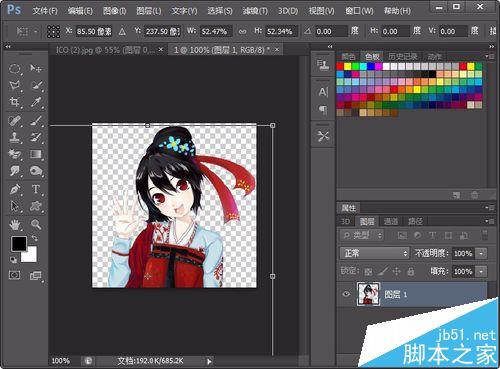Viewport: 500px width, 369px height.
Task: Open the 属性 panel flyout menu
Action: click(490, 208)
